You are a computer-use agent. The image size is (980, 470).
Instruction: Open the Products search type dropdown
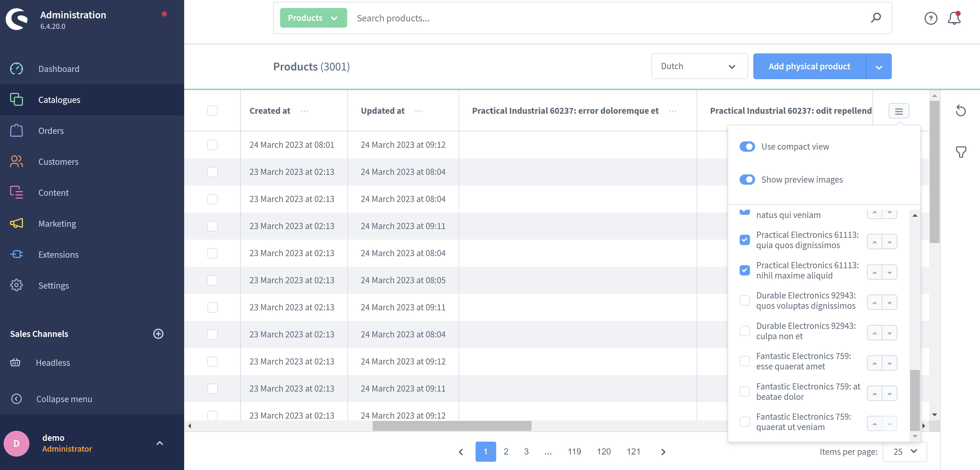pyautogui.click(x=313, y=18)
